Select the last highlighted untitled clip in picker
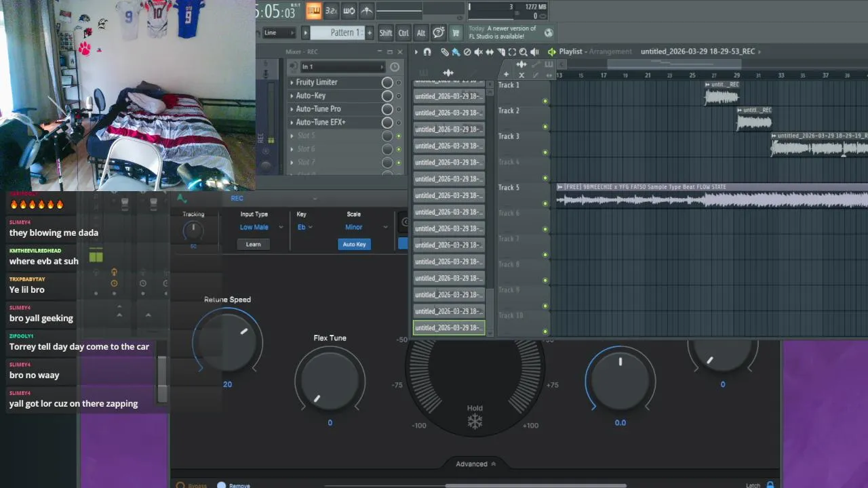This screenshot has height=488, width=868. point(449,327)
